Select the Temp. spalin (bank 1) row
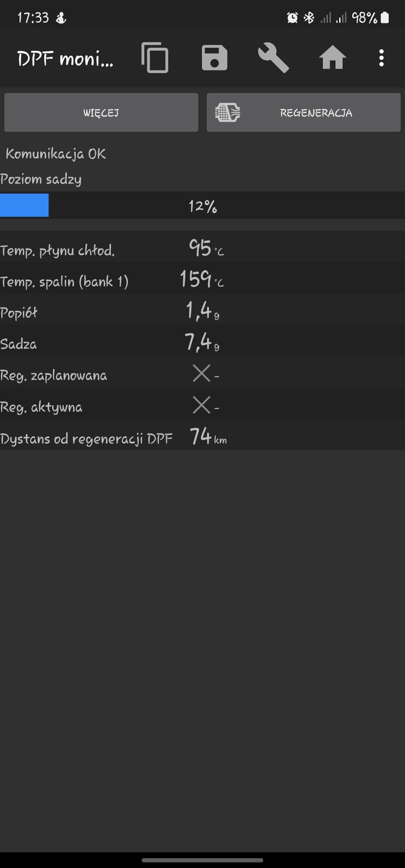 pyautogui.click(x=202, y=278)
